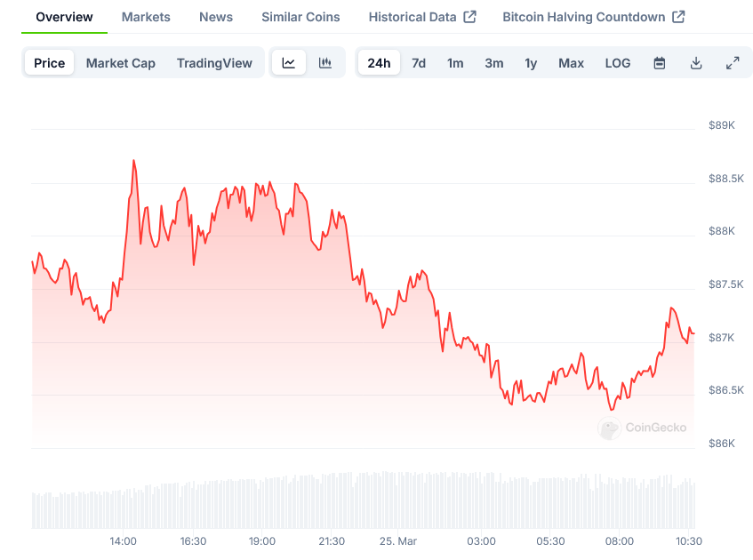
Task: Open Overview tab
Action: (64, 17)
